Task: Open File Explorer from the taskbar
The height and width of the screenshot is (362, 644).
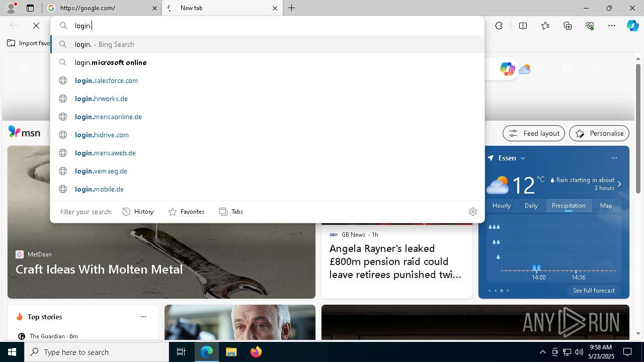Action: 231,352
